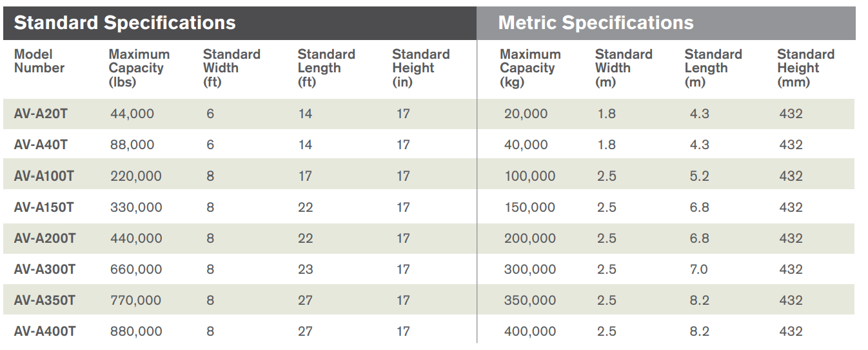Select the 7.0 metric length value

click(699, 269)
